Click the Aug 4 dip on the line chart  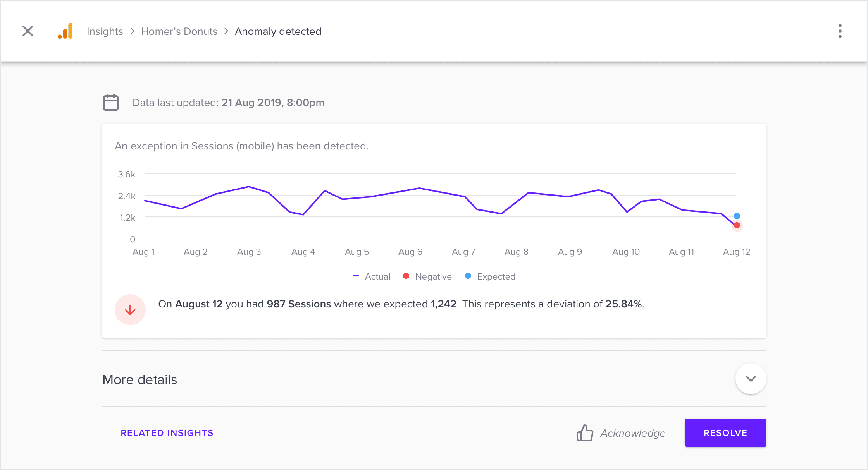pos(303,214)
